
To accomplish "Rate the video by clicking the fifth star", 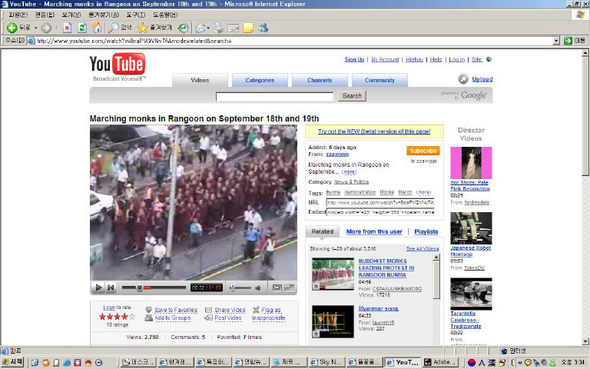I will pos(132,317).
